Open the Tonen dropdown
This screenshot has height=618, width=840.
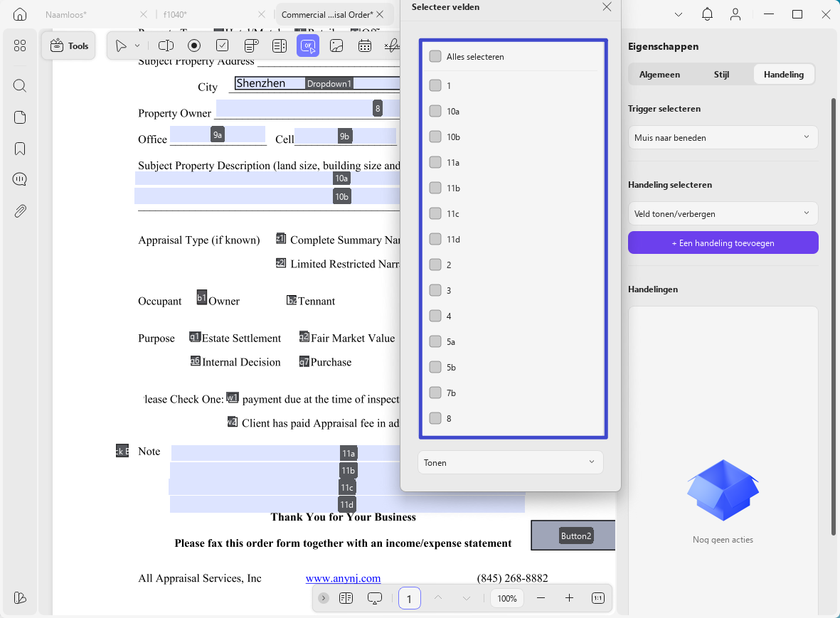(511, 462)
